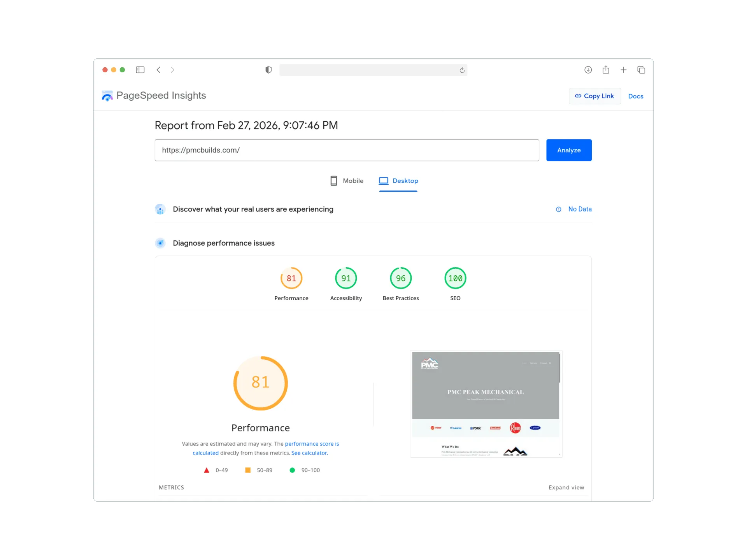Click the Report from Feb 27, 2026 heading
The image size is (747, 560).
click(246, 125)
